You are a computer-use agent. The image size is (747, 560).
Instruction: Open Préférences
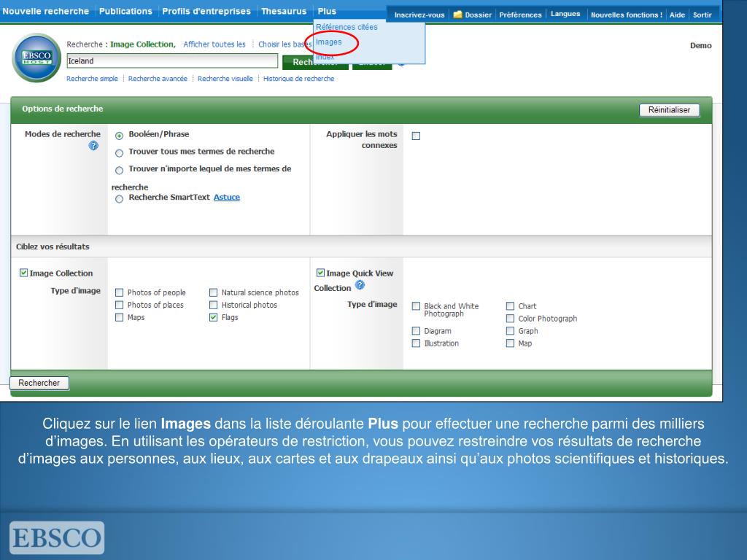[520, 15]
